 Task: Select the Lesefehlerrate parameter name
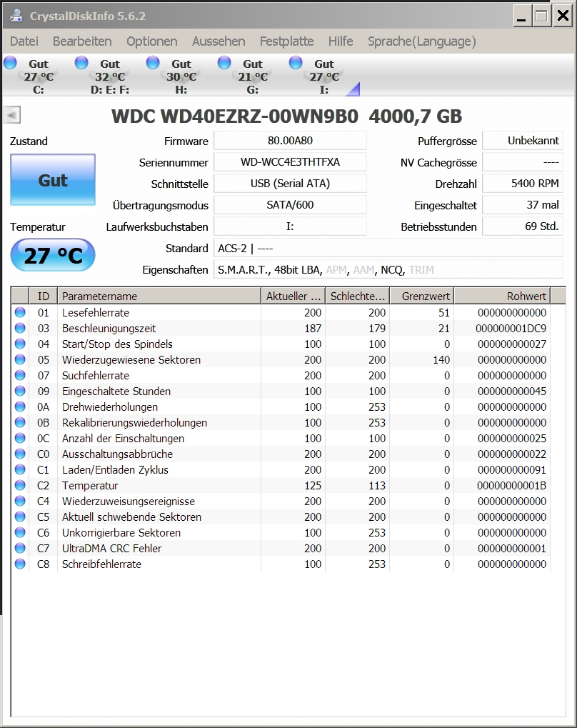pos(96,312)
